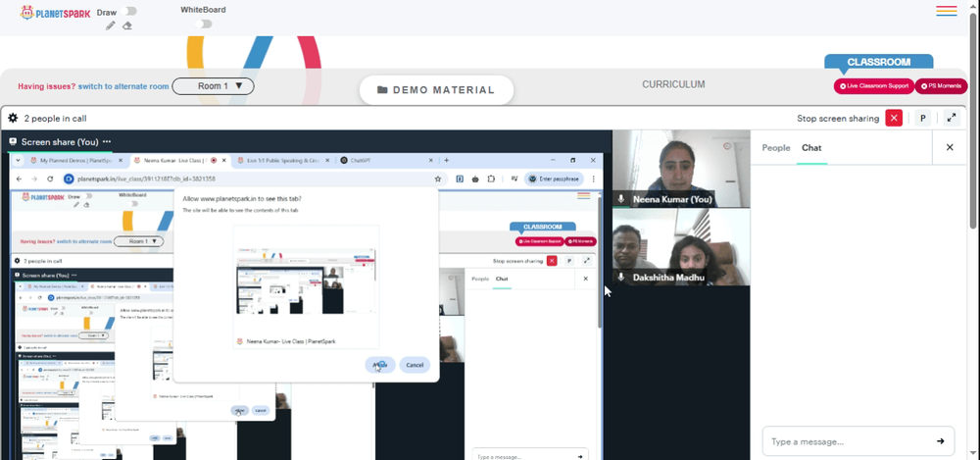The height and width of the screenshot is (460, 980).
Task: Close the chat side panel with the X
Action: [x=950, y=148]
